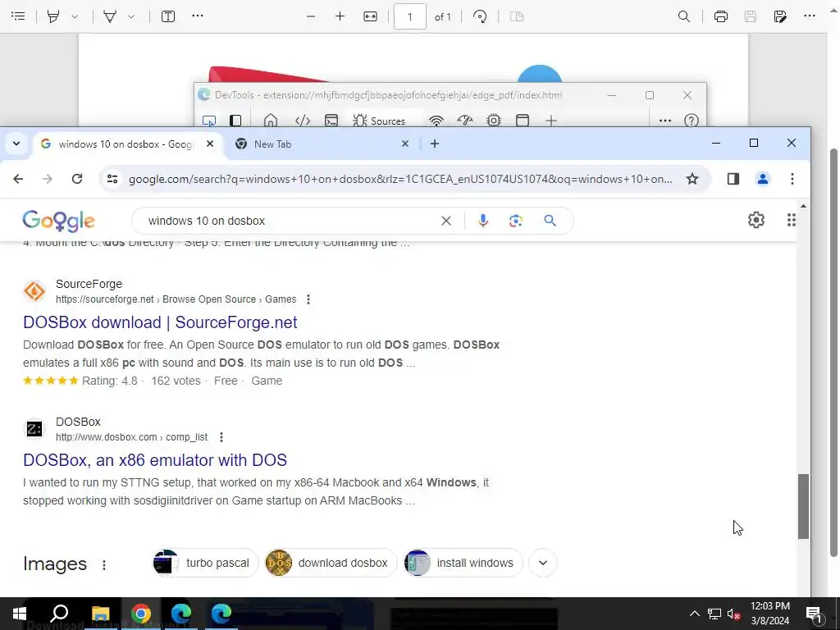Open a new Chrome tab
Image resolution: width=840 pixels, height=630 pixels.
(x=435, y=144)
